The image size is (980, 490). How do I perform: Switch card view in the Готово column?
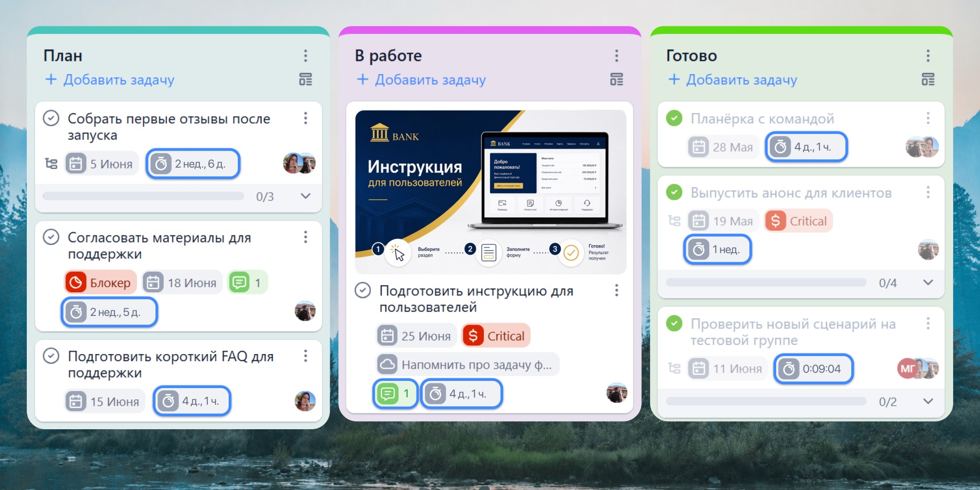coord(928,79)
